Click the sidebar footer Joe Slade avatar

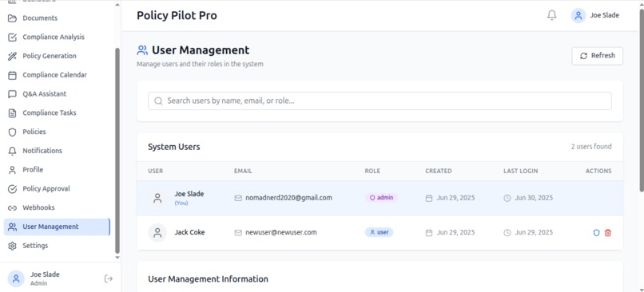(x=16, y=278)
